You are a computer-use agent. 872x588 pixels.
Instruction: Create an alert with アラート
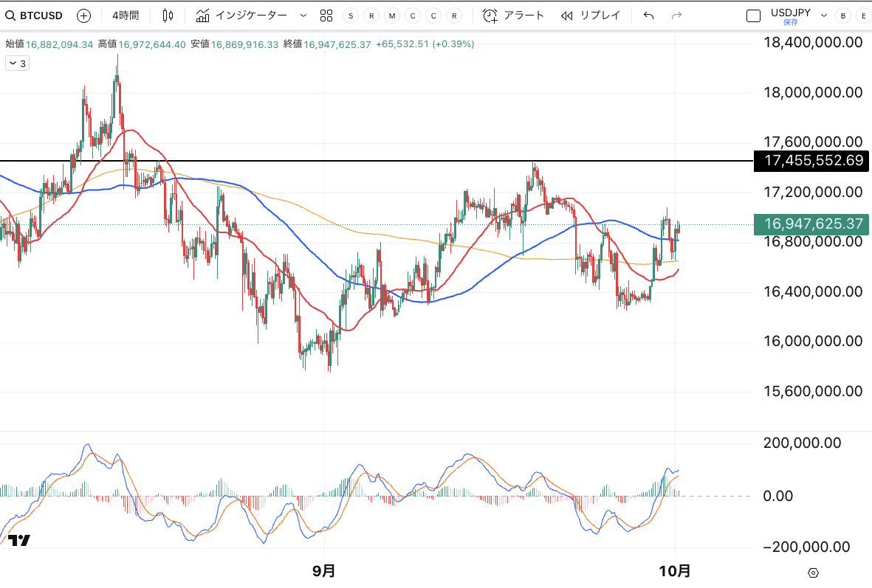(513, 15)
